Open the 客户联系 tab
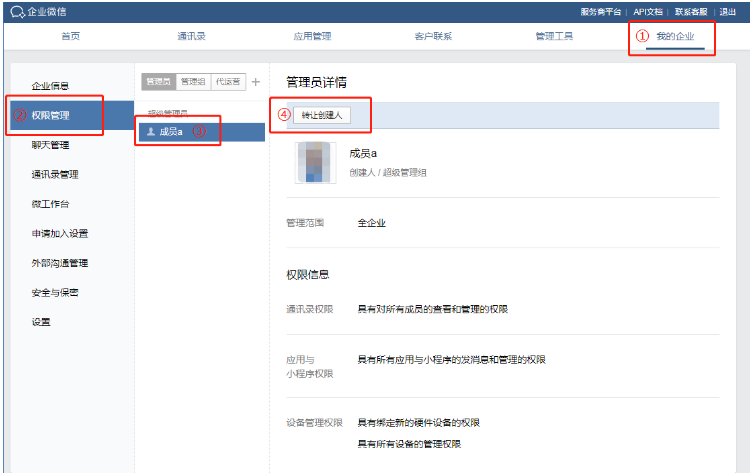Viewport: 750px width, 473px height. (433, 36)
